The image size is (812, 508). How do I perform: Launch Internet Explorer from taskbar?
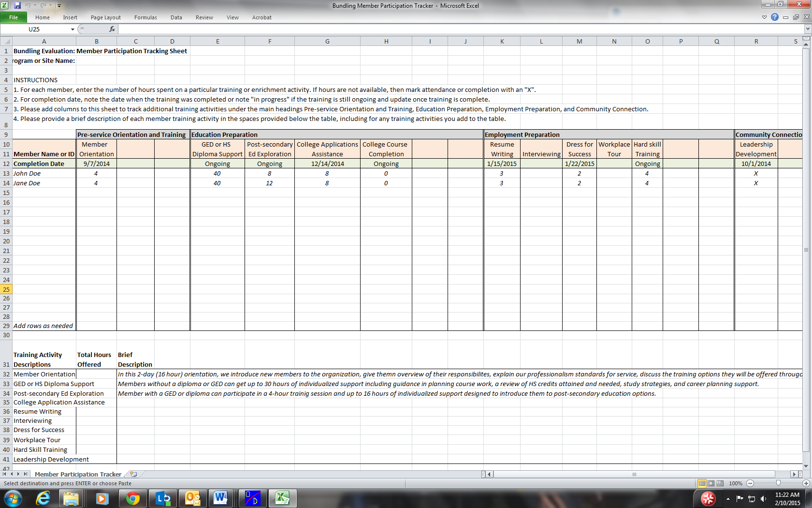pyautogui.click(x=43, y=498)
